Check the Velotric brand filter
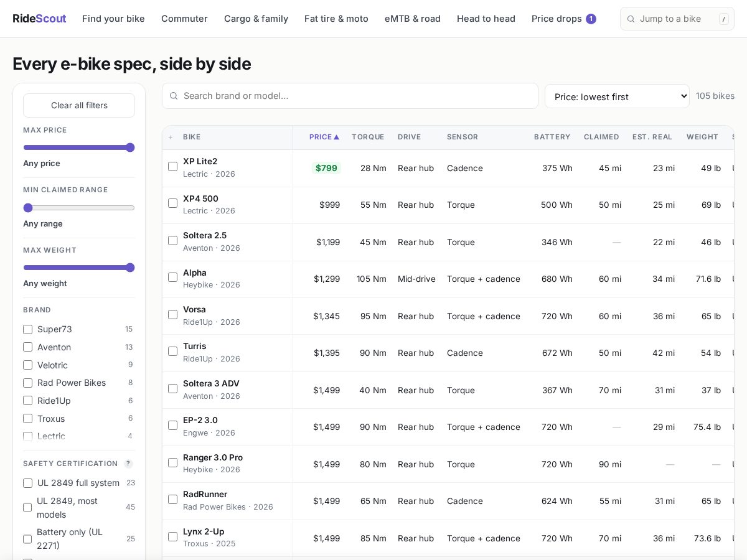The height and width of the screenshot is (560, 747). (x=27, y=365)
